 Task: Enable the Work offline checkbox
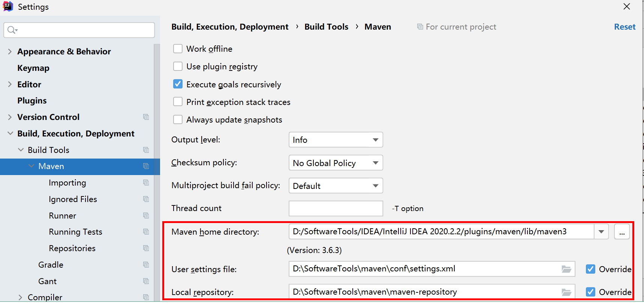tap(178, 49)
